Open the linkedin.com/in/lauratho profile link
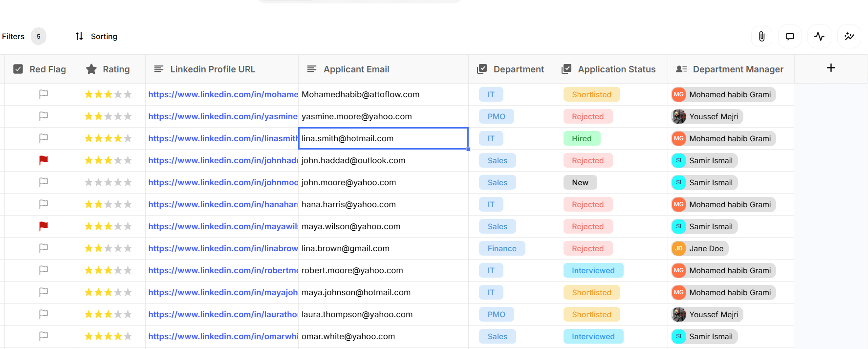Viewport: 868px width, 349px height. [223, 314]
